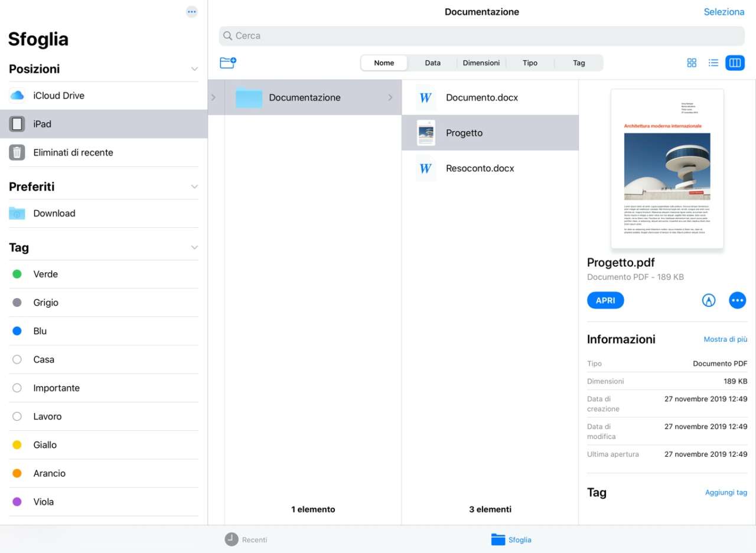Expand Documentazione folder chevron
Image resolution: width=756 pixels, height=553 pixels.
pyautogui.click(x=390, y=97)
